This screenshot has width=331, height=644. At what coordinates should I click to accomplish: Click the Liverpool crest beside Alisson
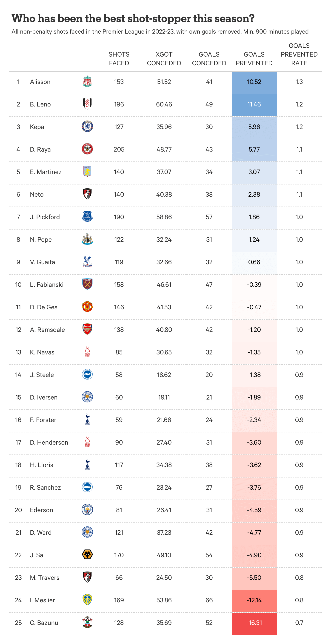(87, 81)
